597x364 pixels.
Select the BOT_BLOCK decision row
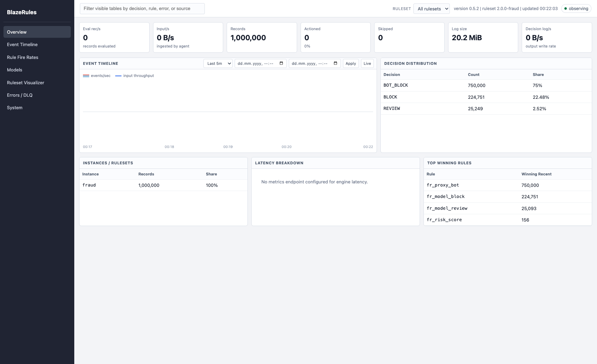coord(486,85)
